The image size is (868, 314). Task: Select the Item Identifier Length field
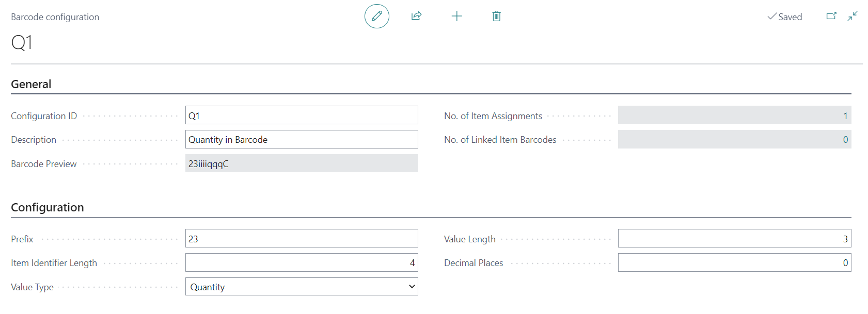[x=302, y=262]
